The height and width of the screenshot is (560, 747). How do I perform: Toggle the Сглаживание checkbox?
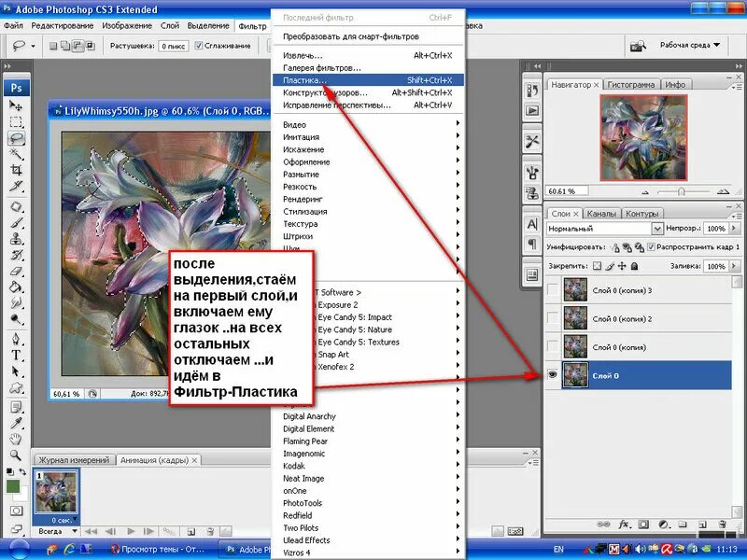[x=199, y=46]
